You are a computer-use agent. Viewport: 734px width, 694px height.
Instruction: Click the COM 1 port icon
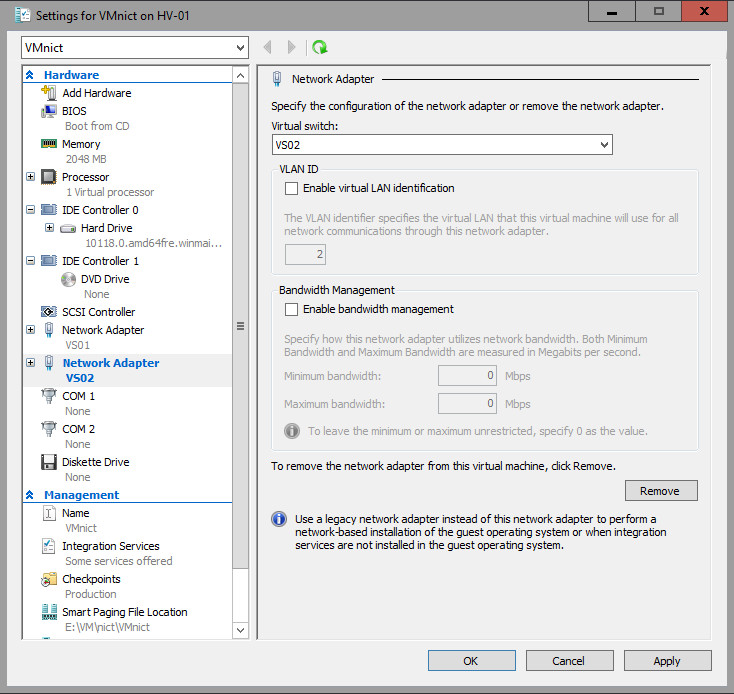49,396
